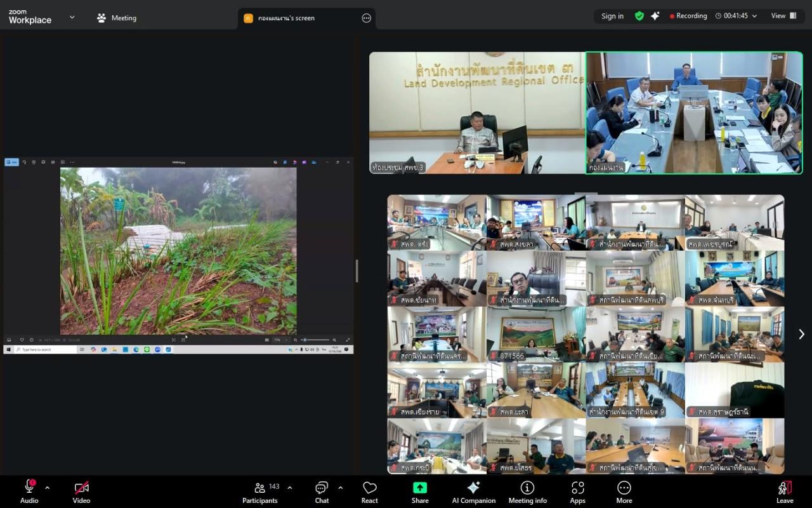Open the Chat panel
The height and width of the screenshot is (508, 812).
(322, 491)
